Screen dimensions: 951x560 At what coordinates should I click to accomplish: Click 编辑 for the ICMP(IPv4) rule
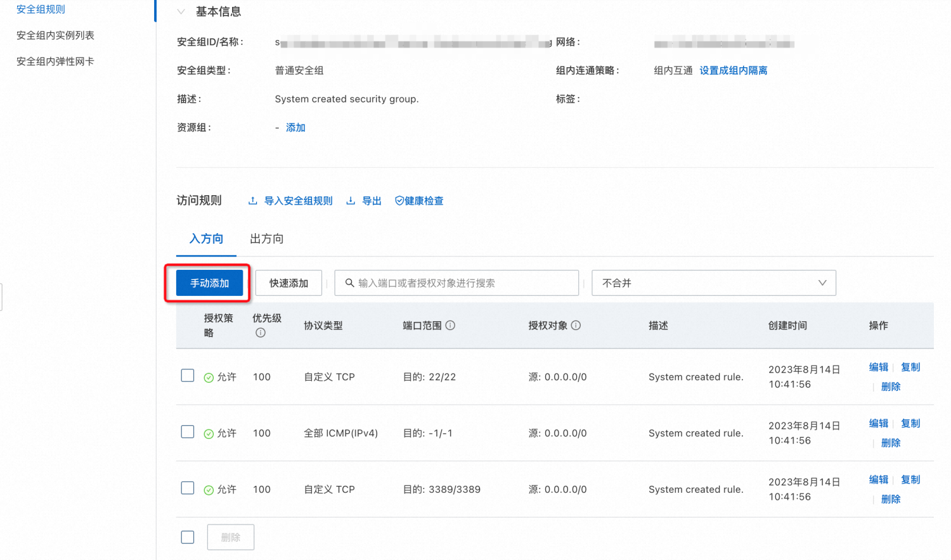(x=879, y=424)
